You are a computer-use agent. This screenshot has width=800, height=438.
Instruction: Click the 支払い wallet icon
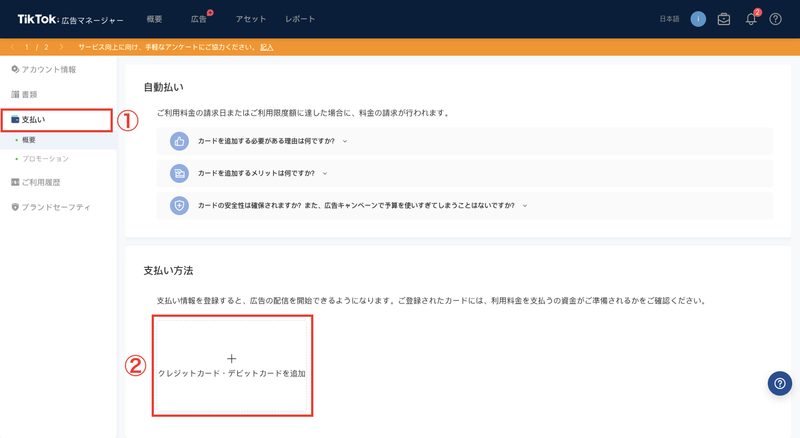click(x=15, y=119)
